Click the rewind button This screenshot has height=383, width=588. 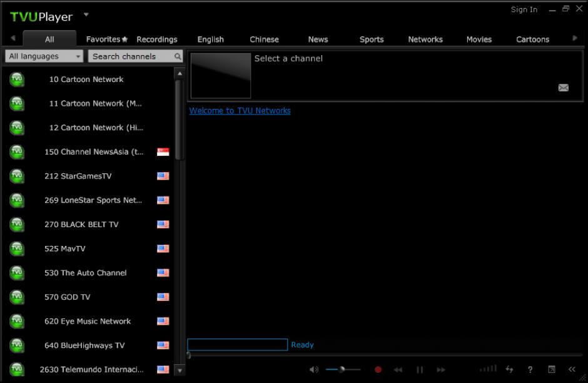[398, 370]
